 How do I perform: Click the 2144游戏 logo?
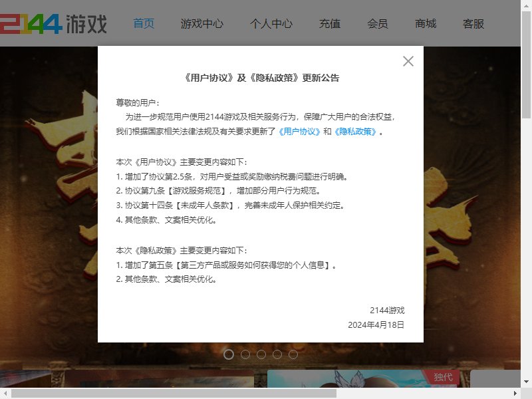pos(54,24)
